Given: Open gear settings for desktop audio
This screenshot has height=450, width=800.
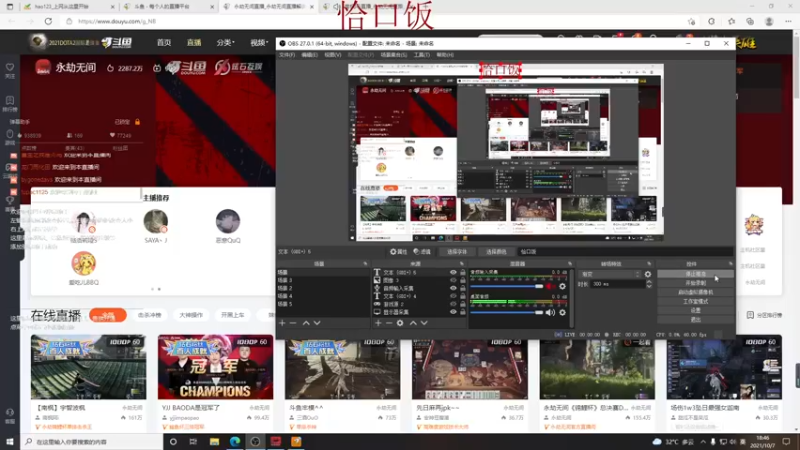Looking at the screenshot, I should pyautogui.click(x=562, y=312).
